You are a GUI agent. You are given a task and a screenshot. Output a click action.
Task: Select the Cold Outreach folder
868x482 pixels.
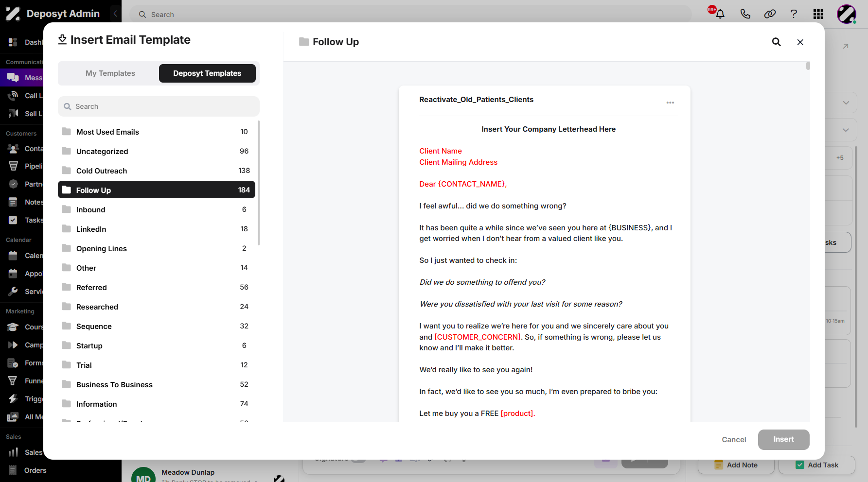[x=157, y=171]
